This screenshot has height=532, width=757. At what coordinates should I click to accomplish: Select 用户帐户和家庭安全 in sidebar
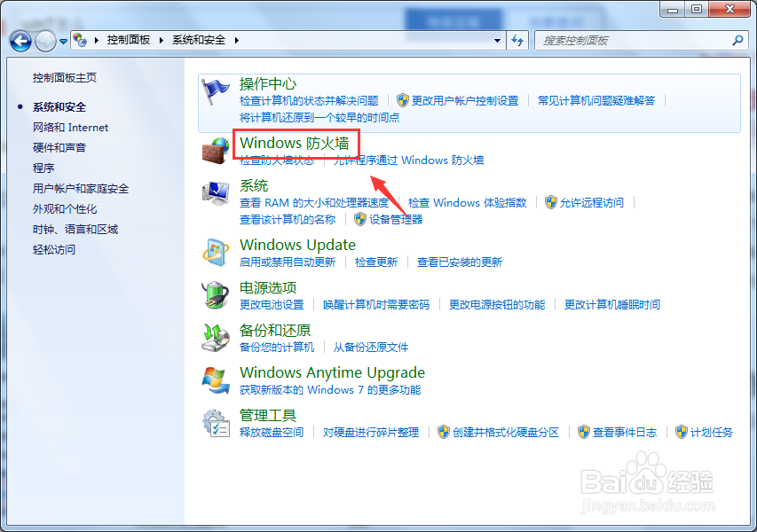click(x=81, y=189)
